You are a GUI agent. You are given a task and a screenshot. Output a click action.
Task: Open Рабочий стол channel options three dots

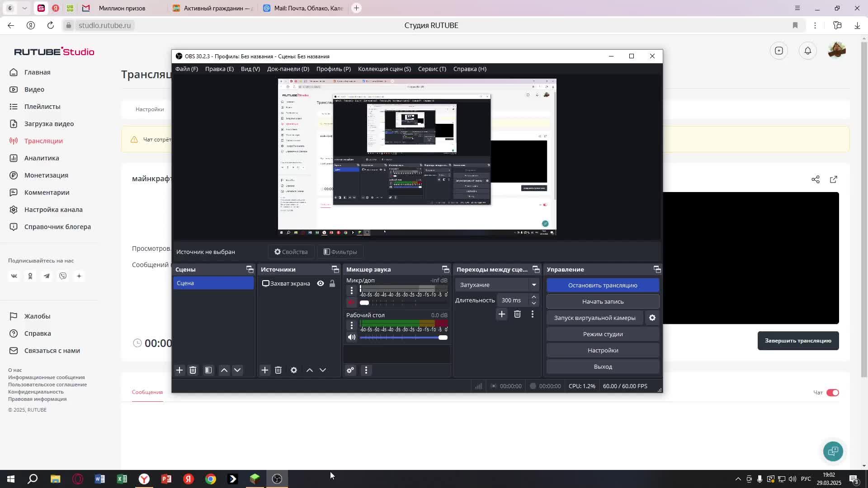pyautogui.click(x=352, y=325)
